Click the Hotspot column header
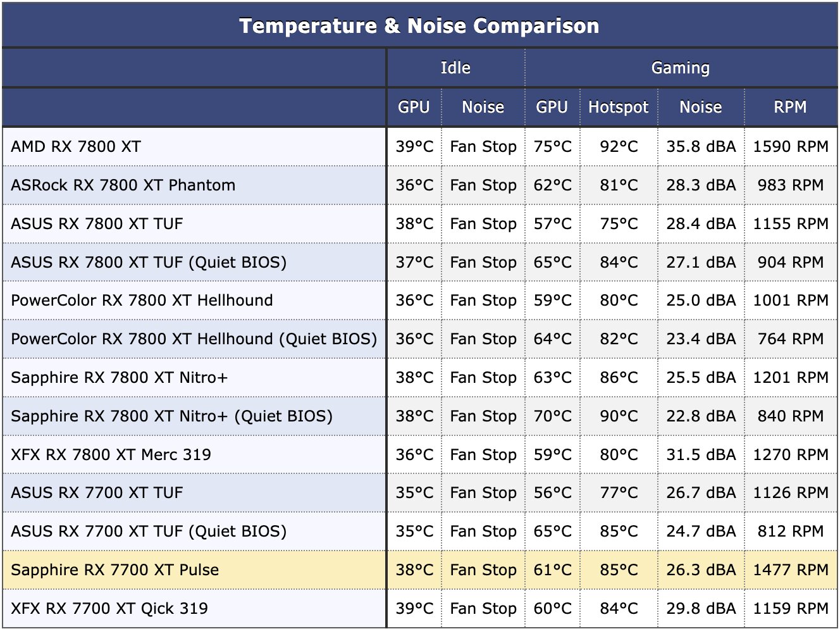 [x=619, y=108]
